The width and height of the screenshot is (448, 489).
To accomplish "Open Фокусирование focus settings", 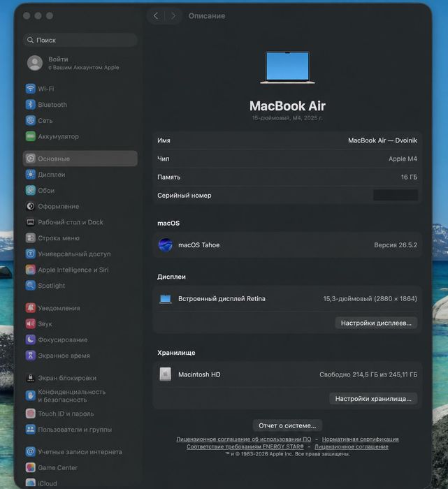I will (80, 340).
